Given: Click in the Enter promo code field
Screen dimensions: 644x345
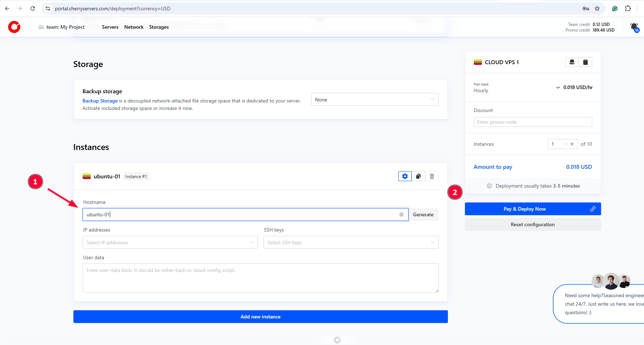Looking at the screenshot, I should (532, 122).
